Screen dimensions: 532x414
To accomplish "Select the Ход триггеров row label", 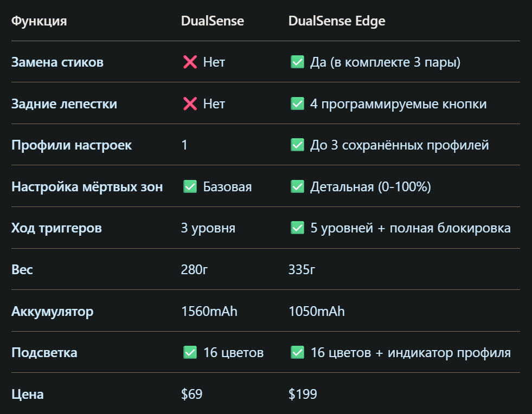I will click(x=56, y=228).
